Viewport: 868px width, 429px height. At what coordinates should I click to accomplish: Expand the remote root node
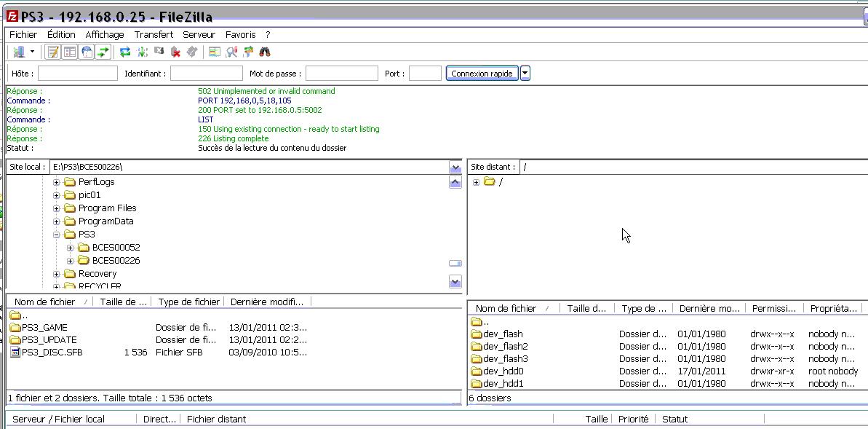click(x=476, y=182)
